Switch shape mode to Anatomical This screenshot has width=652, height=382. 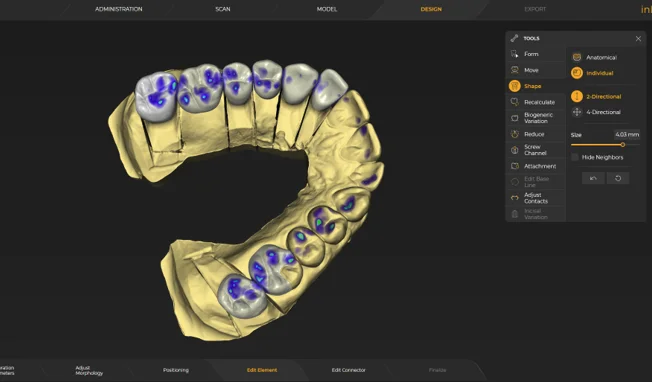tap(594, 57)
